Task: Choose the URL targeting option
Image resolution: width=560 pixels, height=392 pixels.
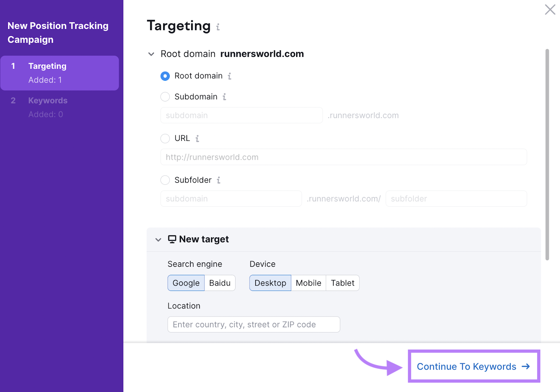Action: (x=165, y=138)
